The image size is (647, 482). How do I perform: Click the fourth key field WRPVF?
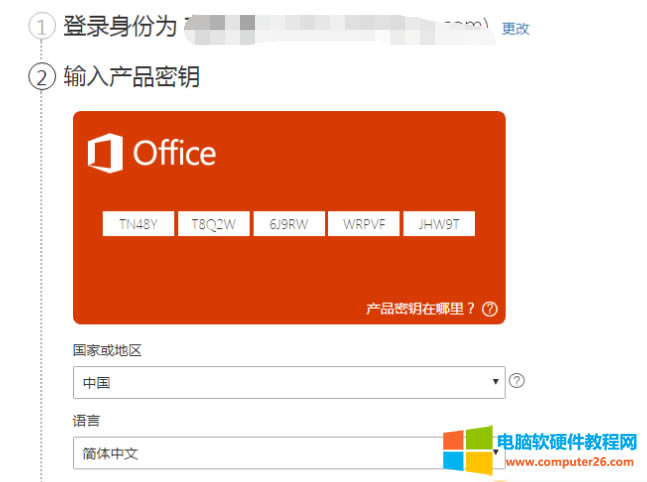(364, 225)
